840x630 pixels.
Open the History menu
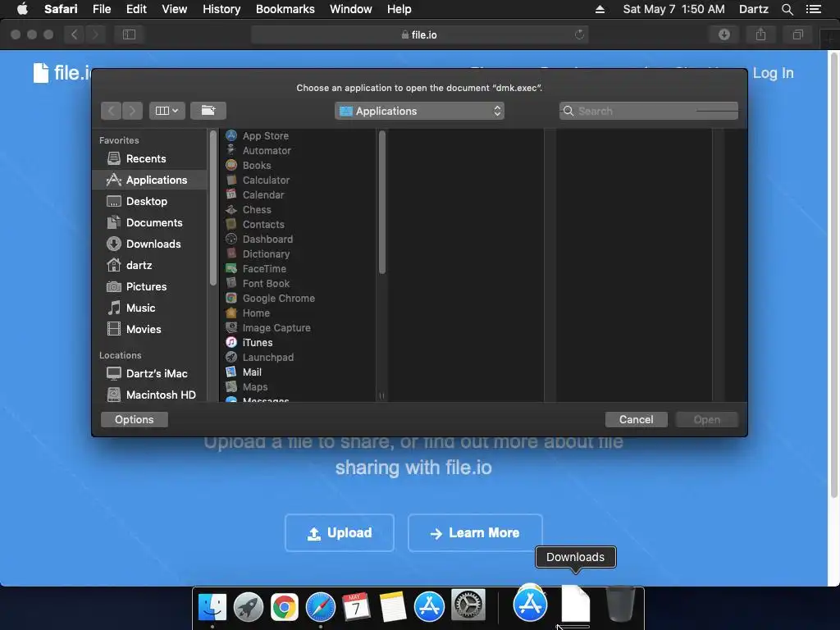coord(221,9)
